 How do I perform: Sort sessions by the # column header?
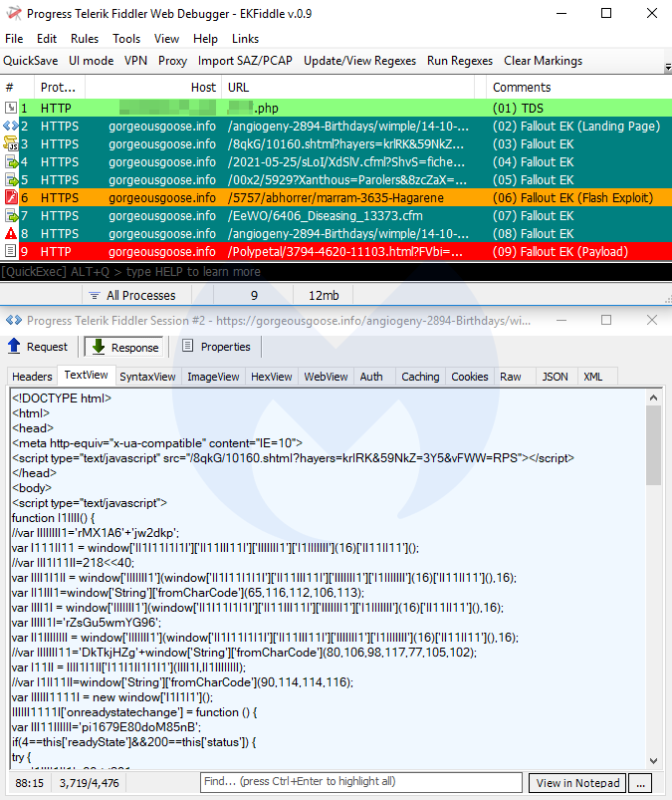pos(17,88)
